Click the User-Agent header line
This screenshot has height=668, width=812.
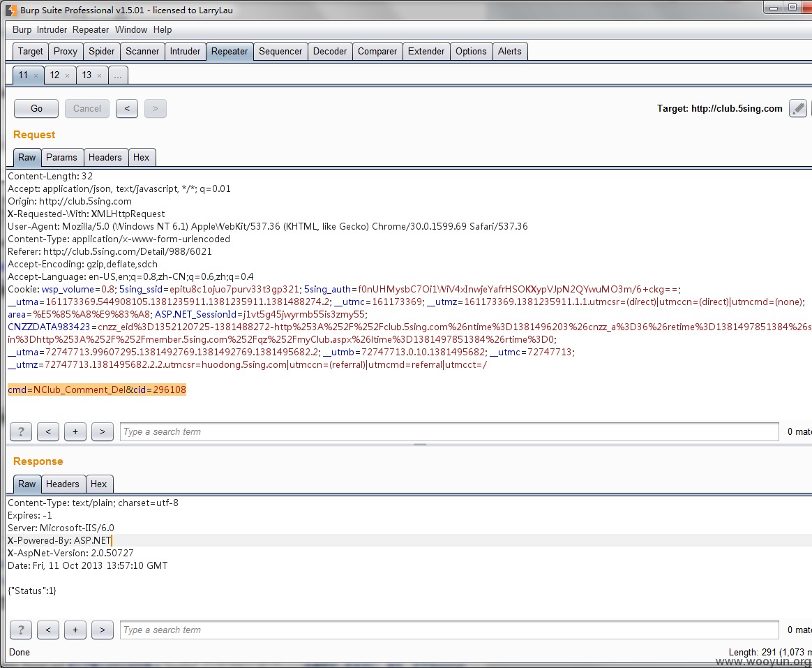268,226
